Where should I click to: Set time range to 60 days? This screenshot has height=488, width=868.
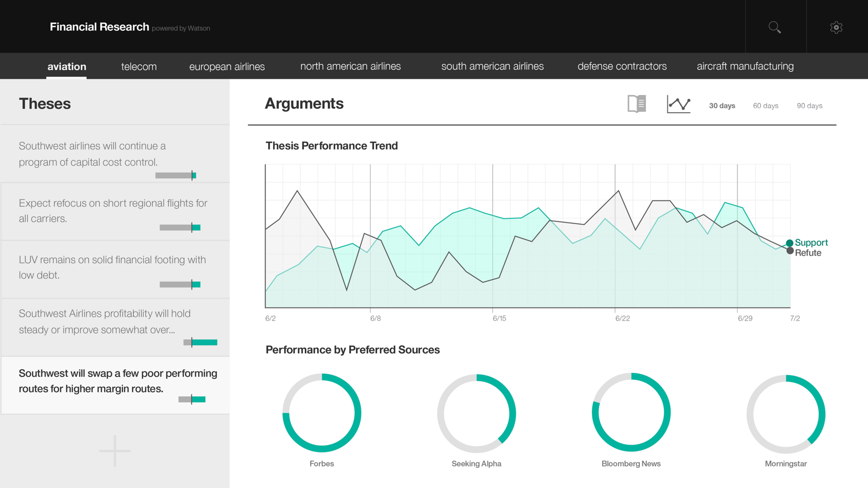tap(766, 106)
